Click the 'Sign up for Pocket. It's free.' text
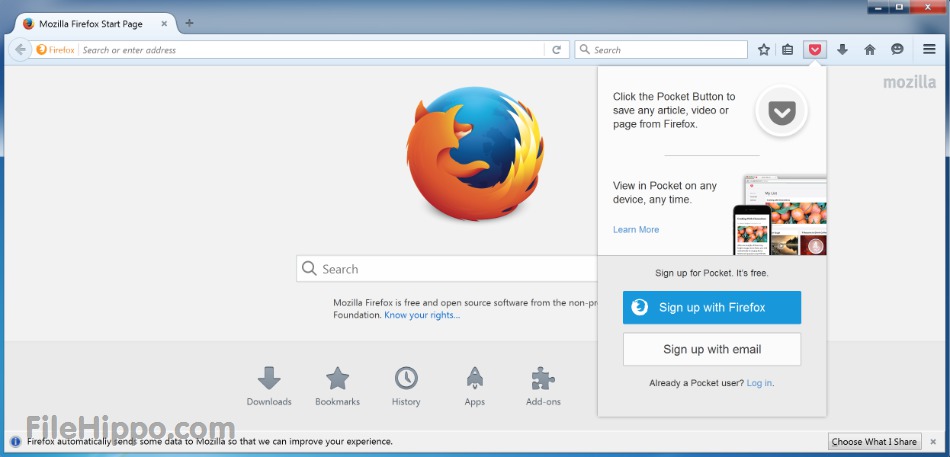Screen dimensions: 950x457 coord(712,273)
